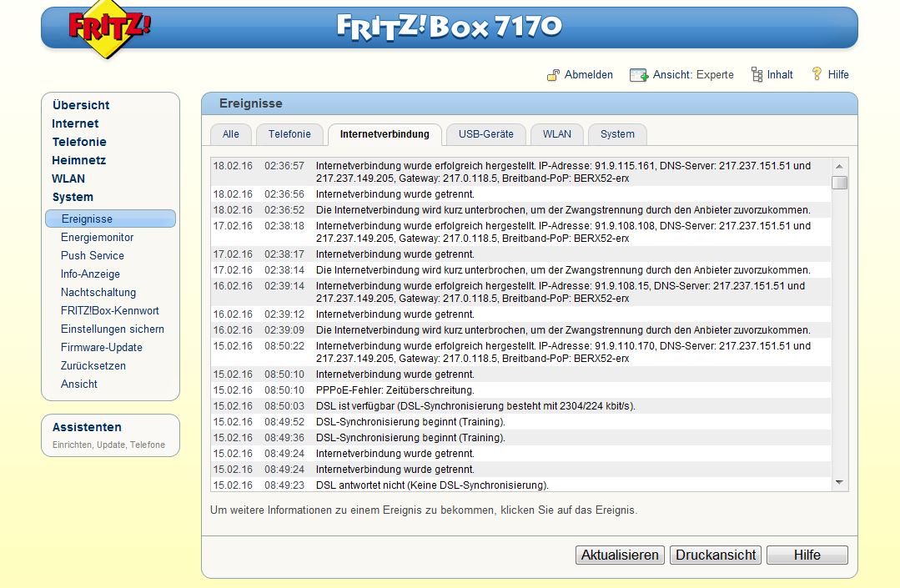The width and height of the screenshot is (900, 588).
Task: Click event with IP-Adresse 91.9.108.108
Action: tap(521, 233)
